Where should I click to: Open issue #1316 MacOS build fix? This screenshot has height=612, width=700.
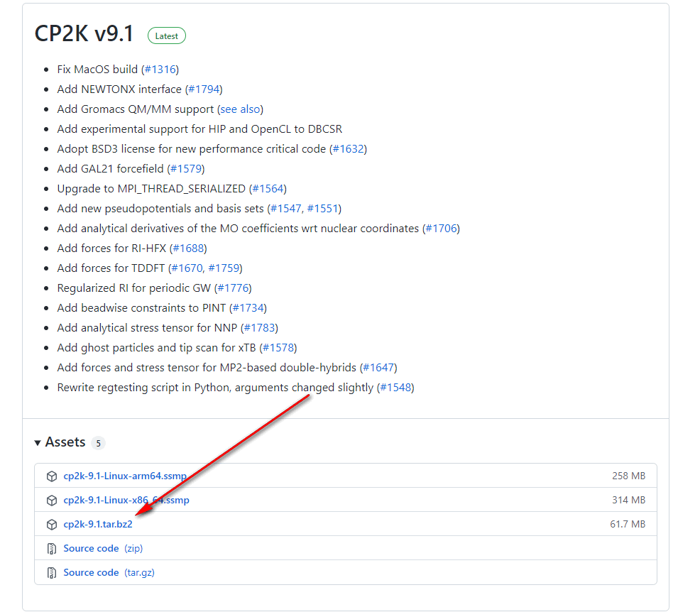160,70
